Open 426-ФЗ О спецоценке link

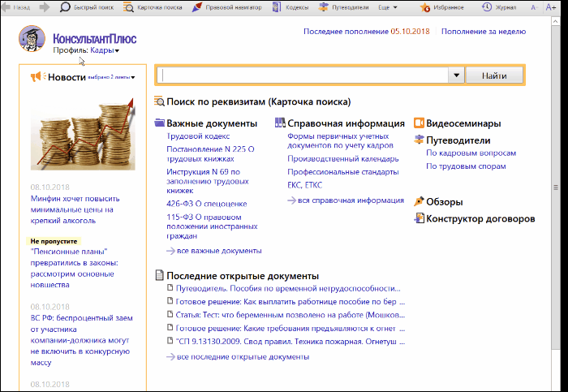coord(206,204)
